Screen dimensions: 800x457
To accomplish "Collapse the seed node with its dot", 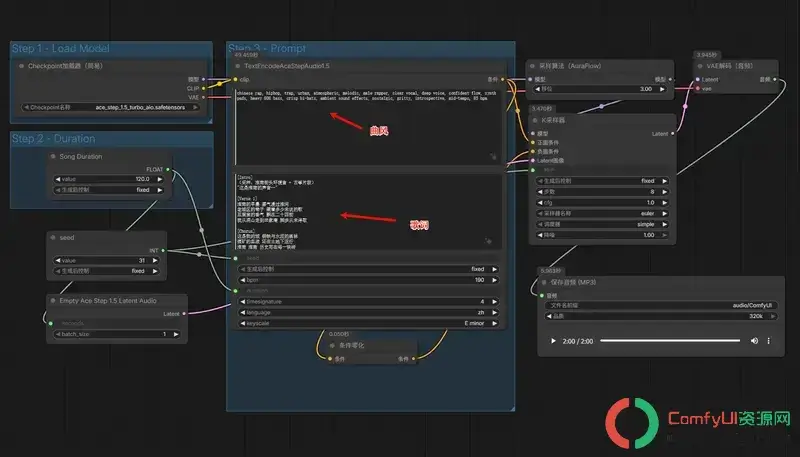I will 53,238.
